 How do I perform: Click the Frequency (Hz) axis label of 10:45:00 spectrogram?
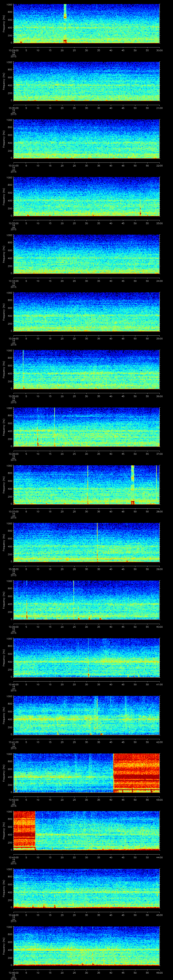4,946
